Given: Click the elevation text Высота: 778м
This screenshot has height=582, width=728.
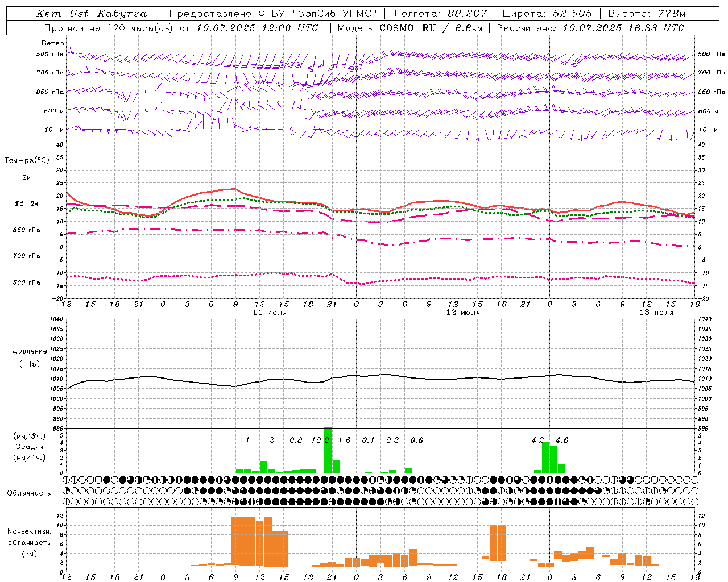Looking at the screenshot, I should click(x=647, y=14).
